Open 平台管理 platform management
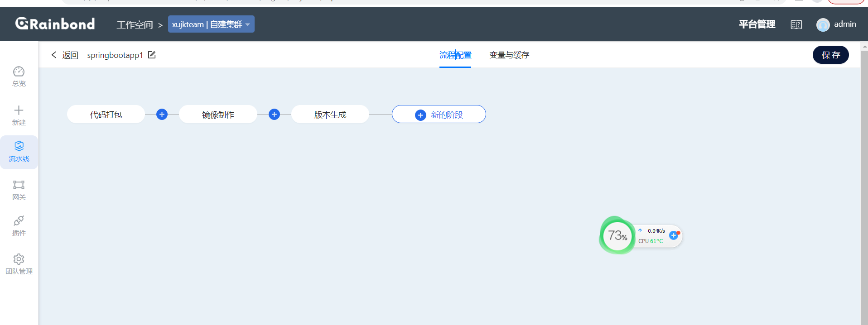The width and height of the screenshot is (868, 325). pos(757,24)
